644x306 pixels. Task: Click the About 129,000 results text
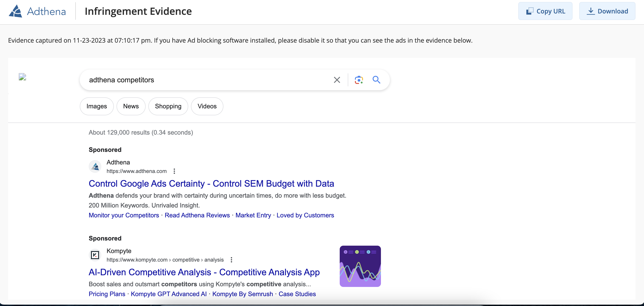141,132
